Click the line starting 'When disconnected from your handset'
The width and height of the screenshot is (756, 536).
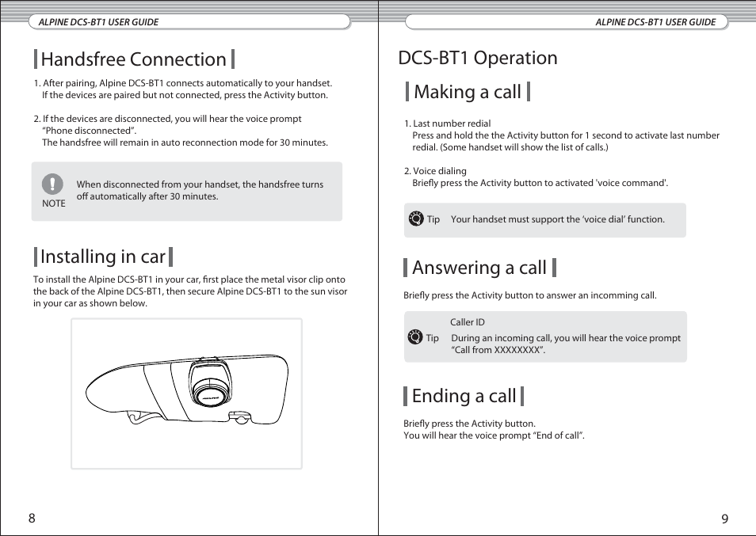tap(200, 184)
